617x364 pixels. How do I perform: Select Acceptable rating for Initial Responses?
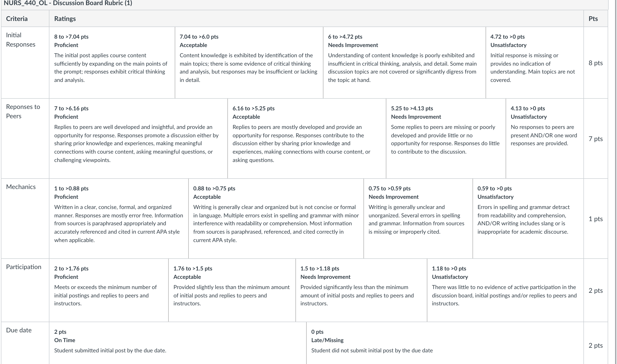pos(249,63)
